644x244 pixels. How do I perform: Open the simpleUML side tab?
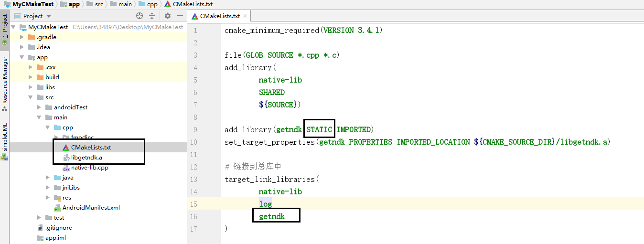coord(4,141)
